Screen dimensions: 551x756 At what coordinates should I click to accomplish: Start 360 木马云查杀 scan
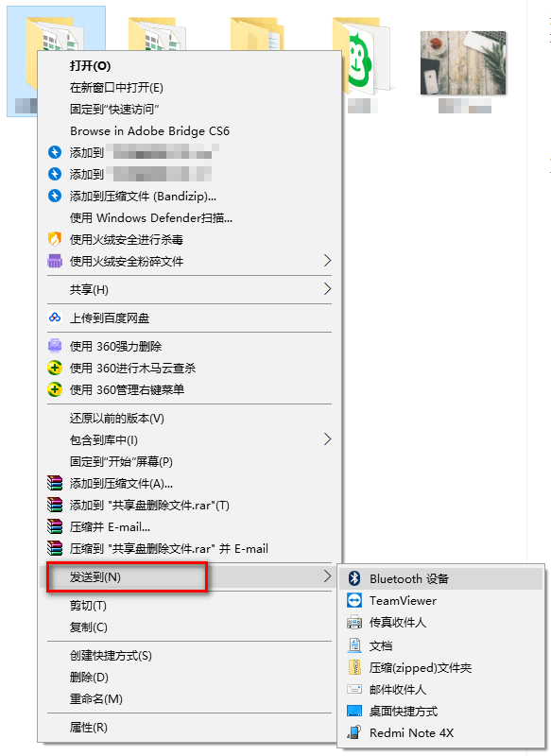pos(142,369)
